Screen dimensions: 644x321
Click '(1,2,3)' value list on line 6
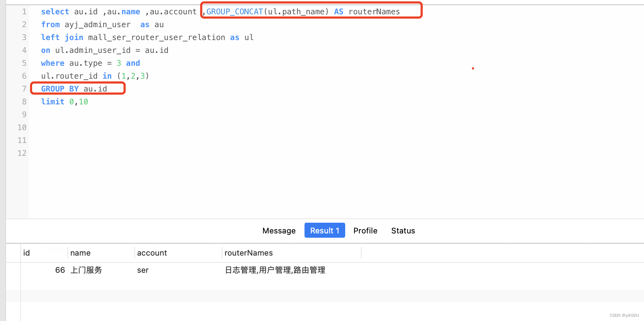(x=133, y=76)
